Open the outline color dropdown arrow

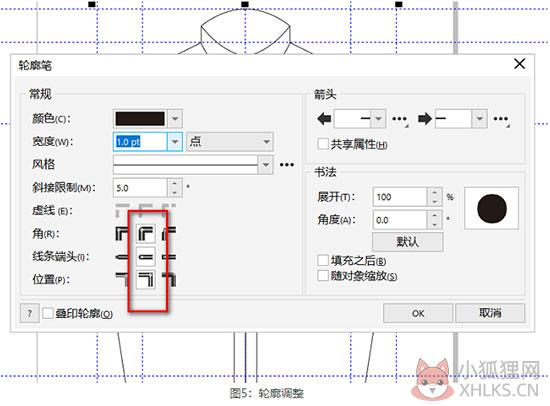(x=175, y=119)
